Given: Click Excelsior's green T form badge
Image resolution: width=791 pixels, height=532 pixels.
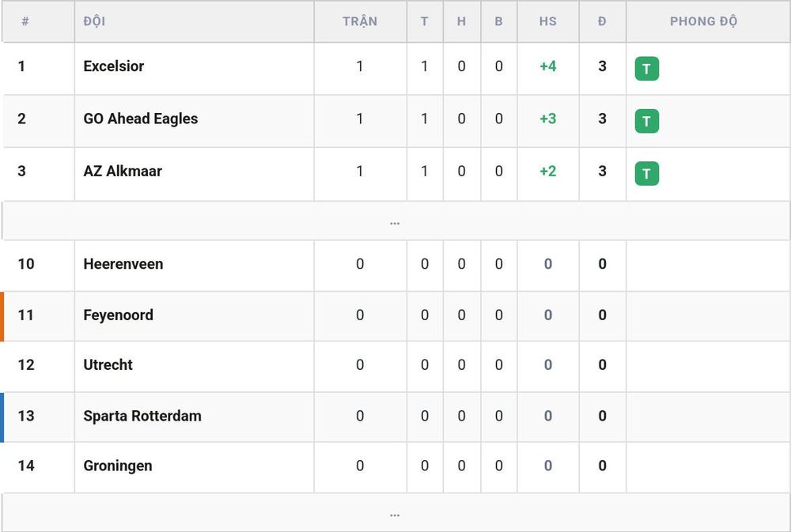Looking at the screenshot, I should click(647, 69).
